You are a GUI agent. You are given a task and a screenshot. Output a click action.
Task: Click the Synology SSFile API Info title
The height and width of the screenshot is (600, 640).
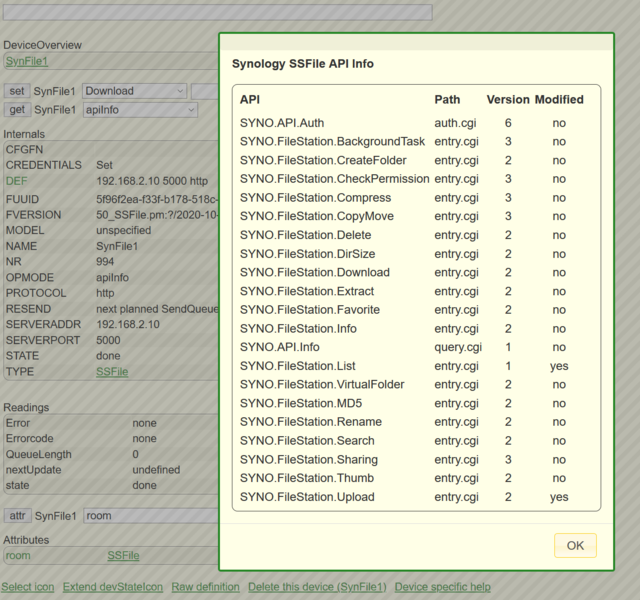tap(302, 64)
